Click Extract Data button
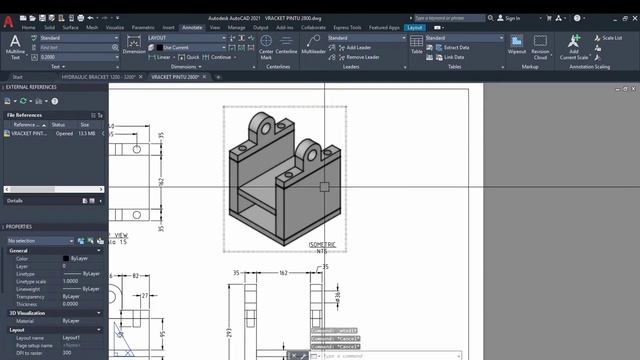640x360 pixels. [x=452, y=48]
